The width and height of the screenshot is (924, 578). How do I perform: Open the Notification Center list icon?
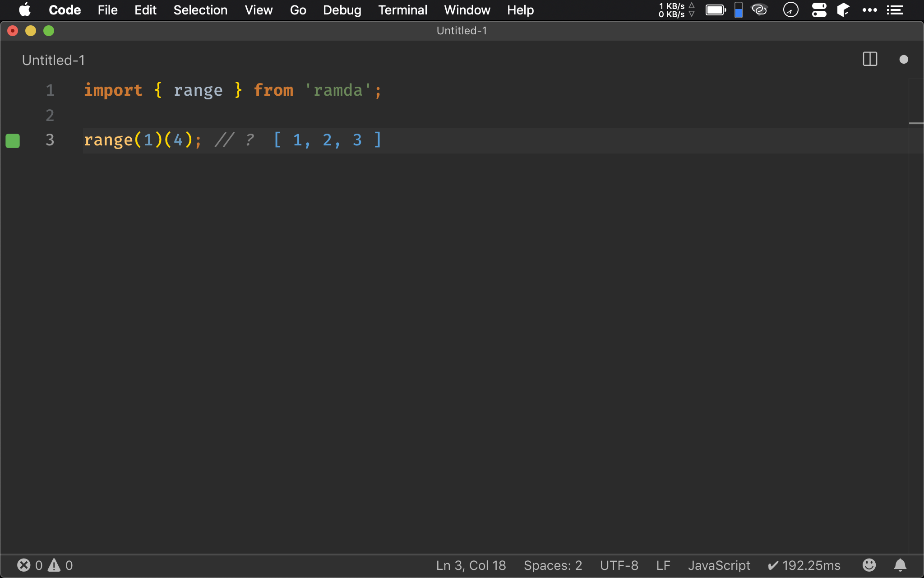point(895,10)
